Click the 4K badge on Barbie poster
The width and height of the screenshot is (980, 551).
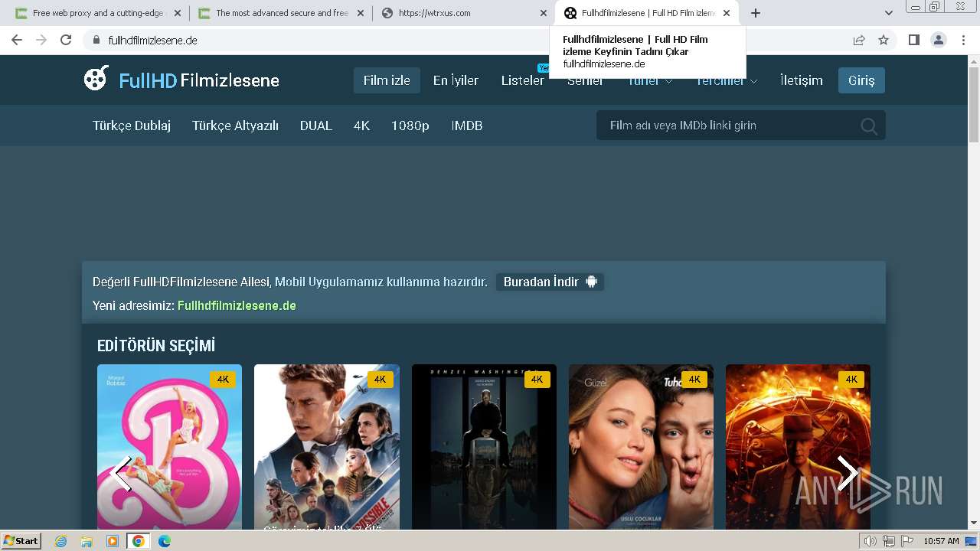223,379
